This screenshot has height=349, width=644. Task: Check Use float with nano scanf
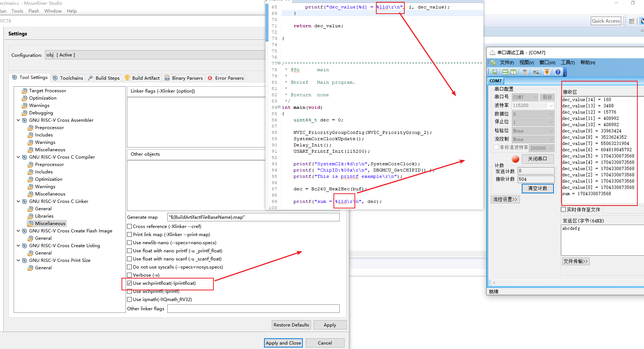(130, 259)
